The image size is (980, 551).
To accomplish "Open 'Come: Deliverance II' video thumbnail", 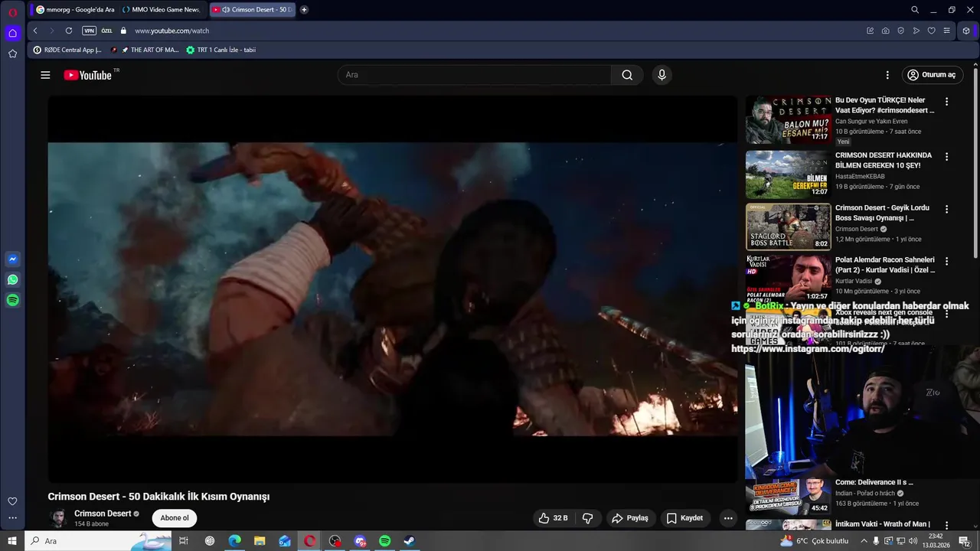I will [789, 496].
